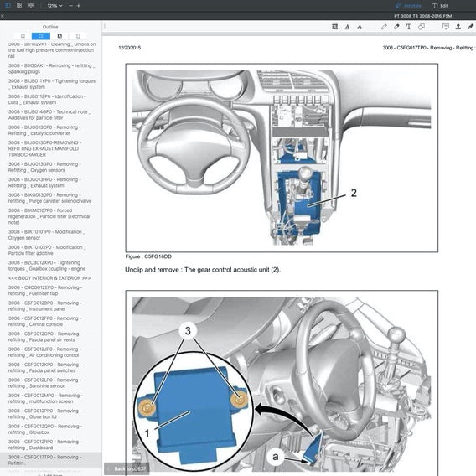
Task: Show the annotations sidebar tab
Action: click(59, 36)
